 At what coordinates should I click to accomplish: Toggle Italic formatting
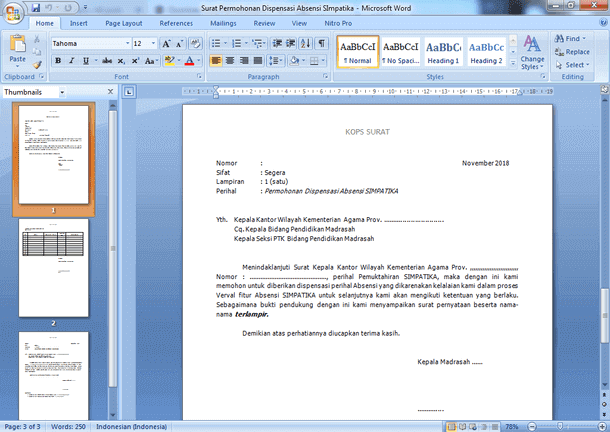[x=72, y=61]
